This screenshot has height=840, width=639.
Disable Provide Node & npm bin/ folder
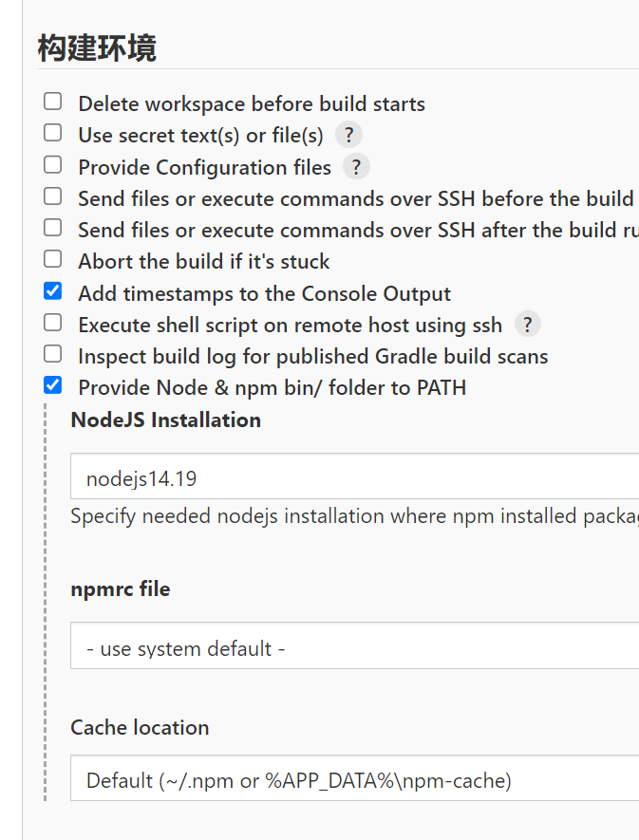click(x=53, y=385)
